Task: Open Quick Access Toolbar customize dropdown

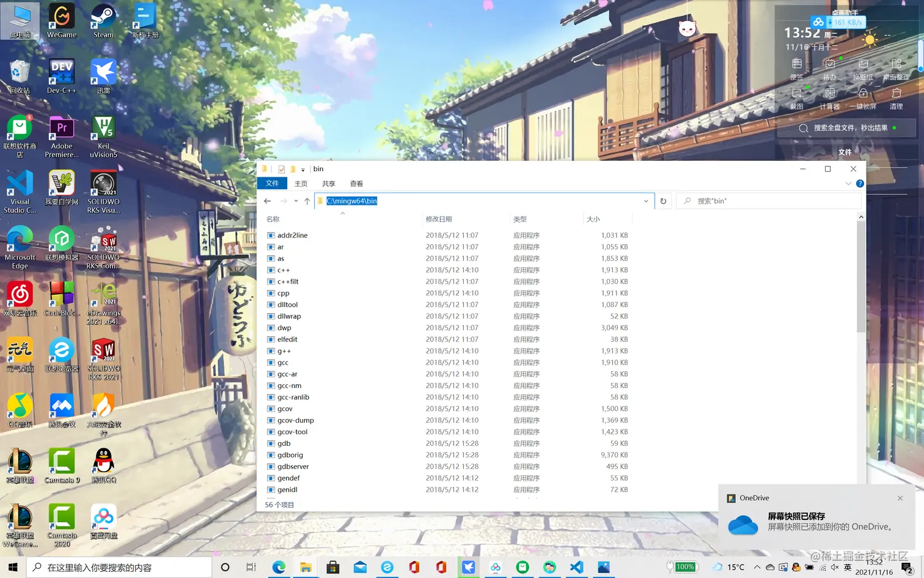Action: (303, 169)
